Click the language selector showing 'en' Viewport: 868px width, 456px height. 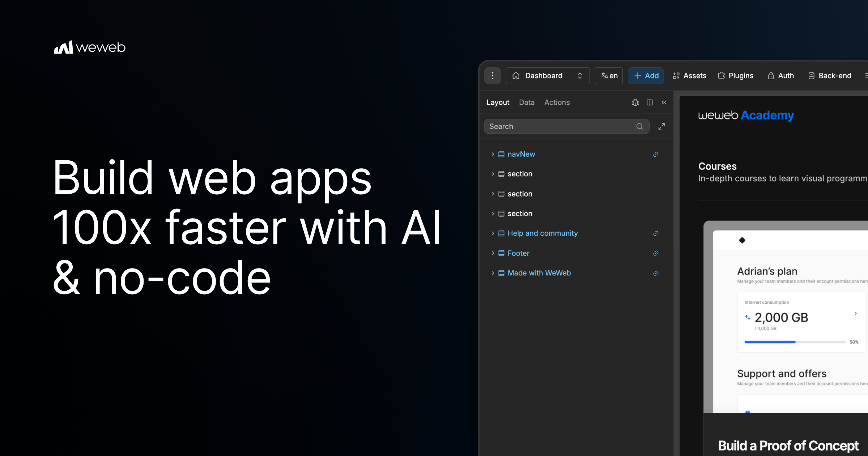[609, 76]
